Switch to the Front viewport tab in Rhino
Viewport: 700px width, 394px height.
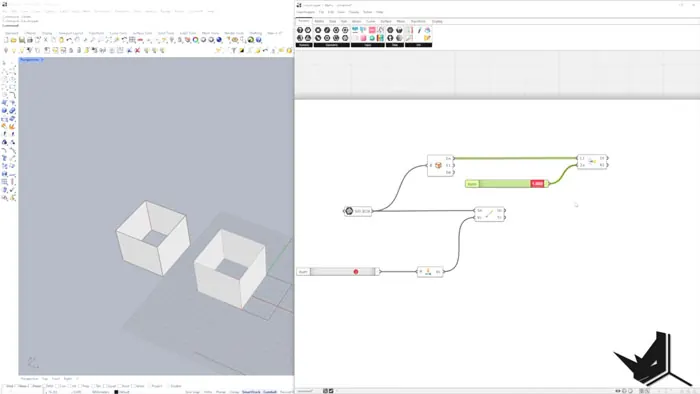pos(56,378)
